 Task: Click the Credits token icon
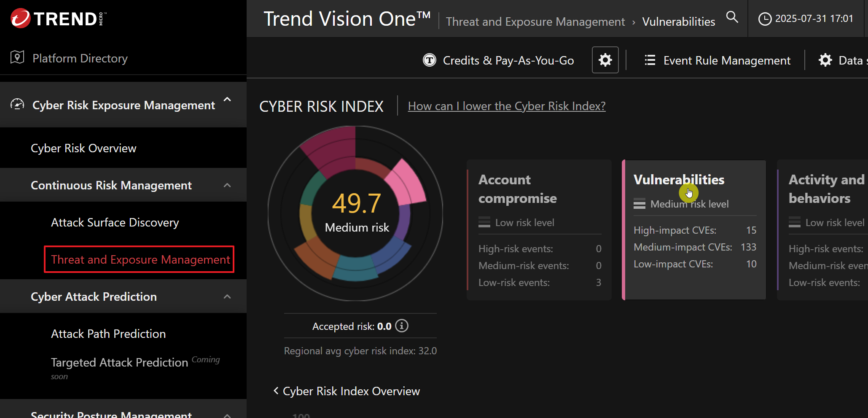point(429,60)
